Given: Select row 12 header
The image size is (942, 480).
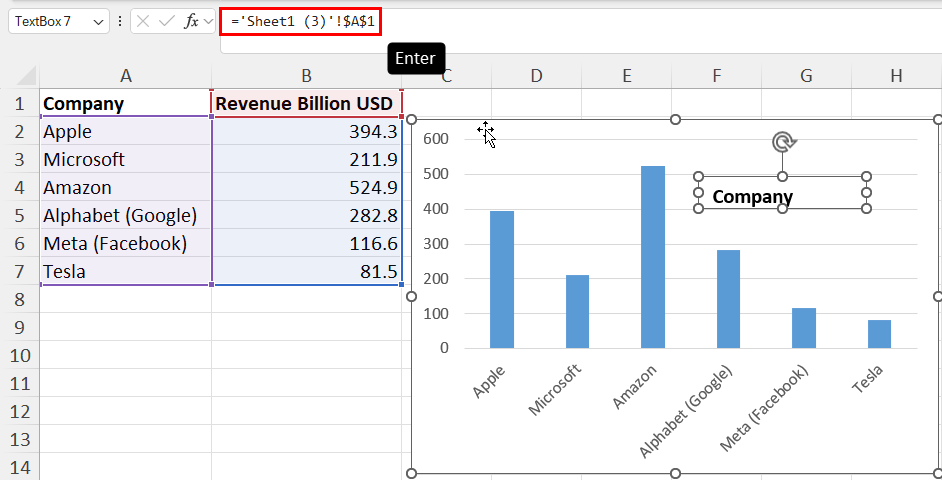Looking at the screenshot, I should pyautogui.click(x=20, y=412).
